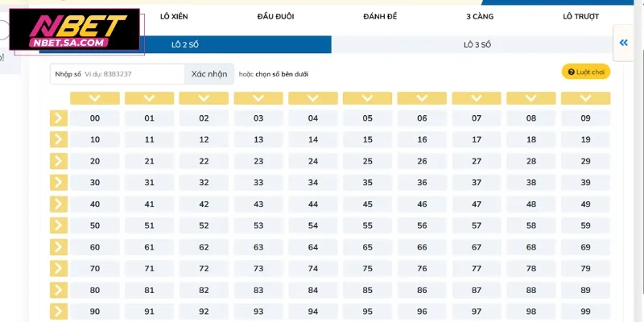Select entire row starting with 30

click(59, 183)
